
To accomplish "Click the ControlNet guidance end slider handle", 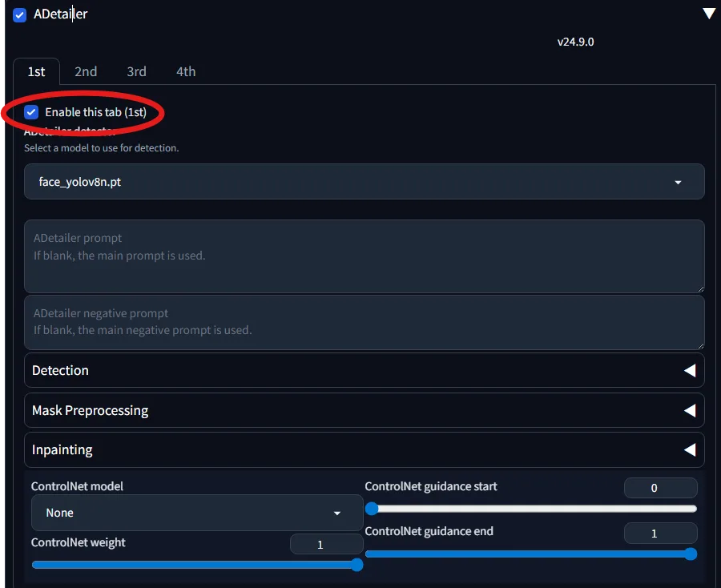I will [x=691, y=554].
